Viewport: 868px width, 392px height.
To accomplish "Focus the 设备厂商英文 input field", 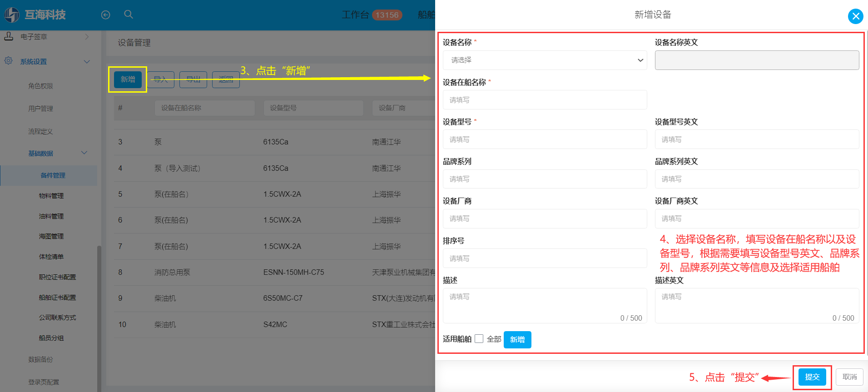I will tap(757, 218).
